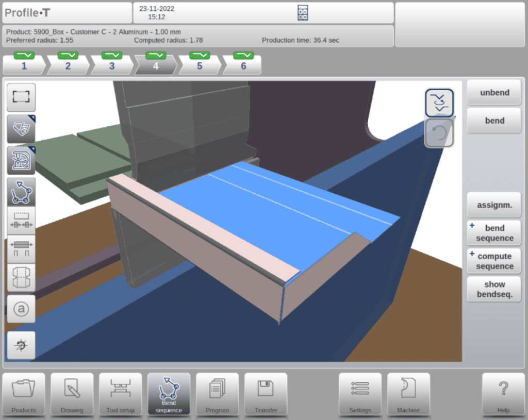Open the Tool setup screen
Screen dimensions: 528x420
tap(120, 394)
